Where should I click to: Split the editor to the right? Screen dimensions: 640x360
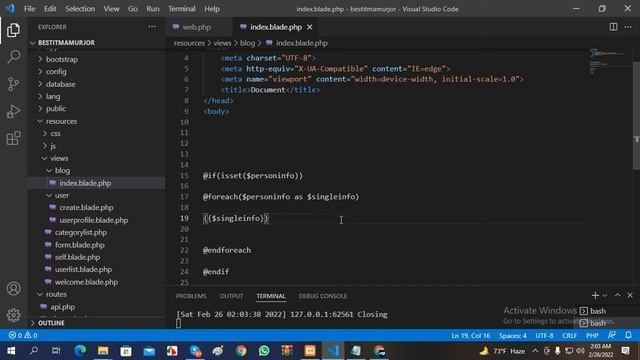(613, 27)
